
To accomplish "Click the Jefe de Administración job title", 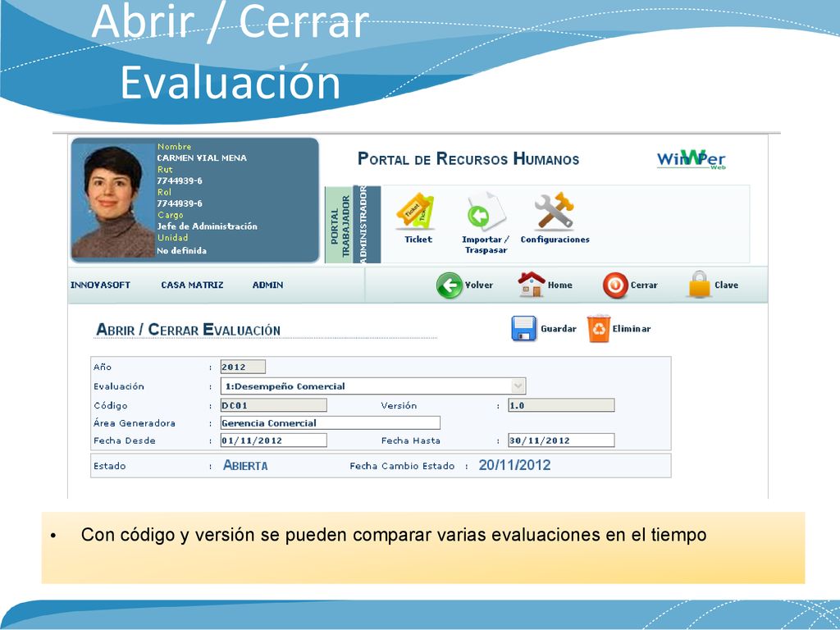I will click(x=207, y=226).
